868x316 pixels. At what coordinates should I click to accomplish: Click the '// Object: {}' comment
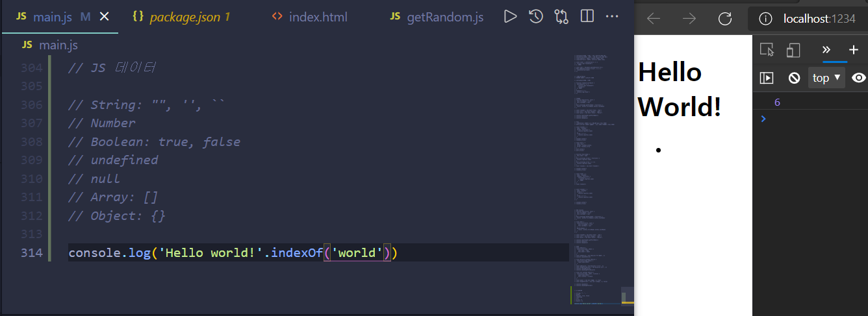point(117,215)
